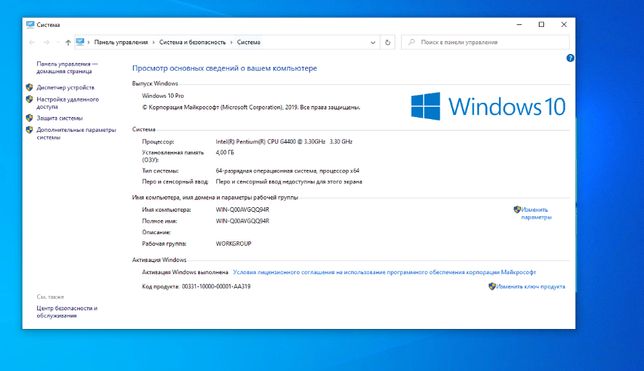Click the Поиск в панели управления search field
Image resolution: width=644 pixels, height=371 pixels.
click(x=485, y=42)
